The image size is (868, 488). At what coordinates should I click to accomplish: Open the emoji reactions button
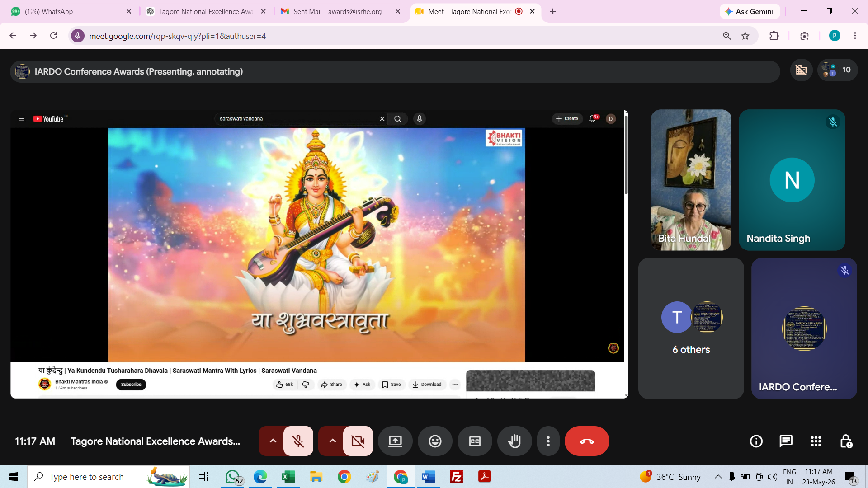coord(435,441)
